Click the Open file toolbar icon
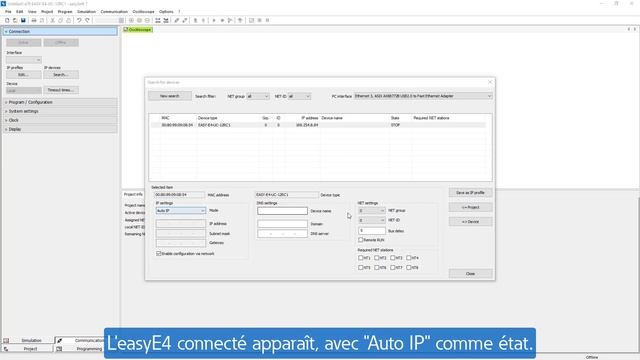The image size is (640, 360). point(15,20)
